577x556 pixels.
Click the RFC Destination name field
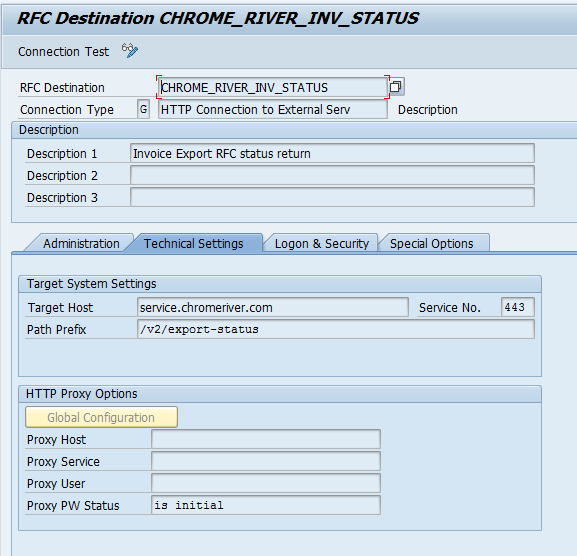pyautogui.click(x=273, y=88)
